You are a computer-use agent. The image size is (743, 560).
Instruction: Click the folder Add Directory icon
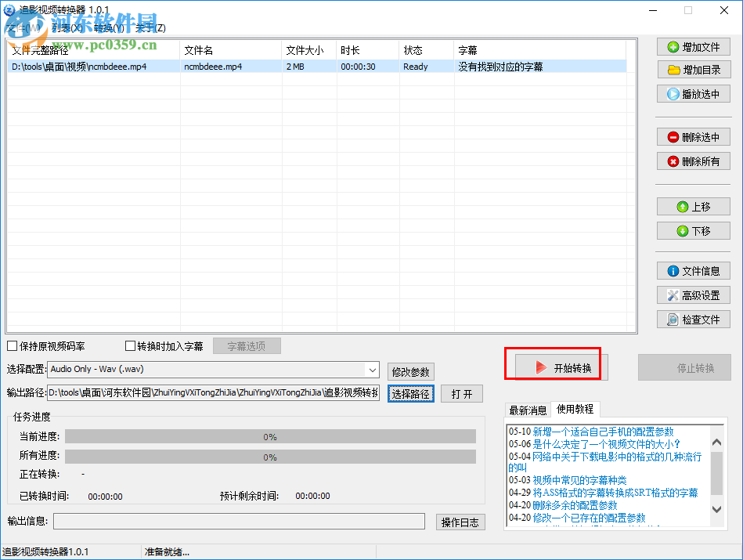[x=674, y=70]
